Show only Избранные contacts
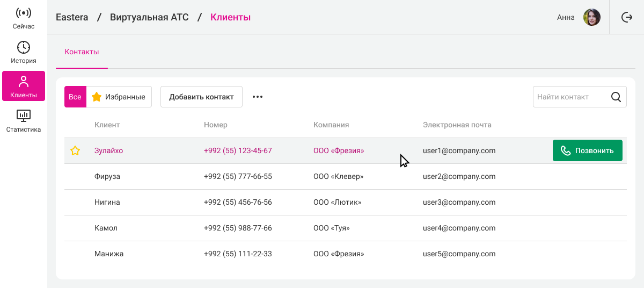 119,97
